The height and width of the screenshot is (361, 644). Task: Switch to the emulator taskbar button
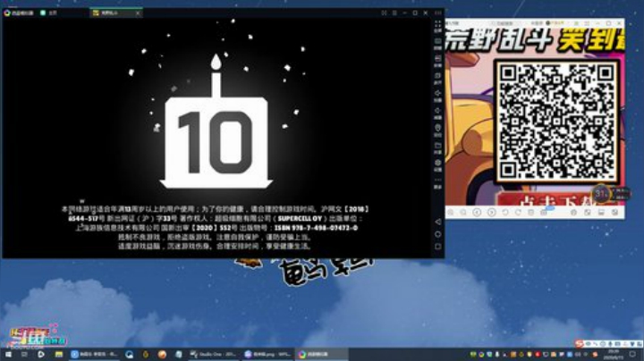tap(322, 355)
